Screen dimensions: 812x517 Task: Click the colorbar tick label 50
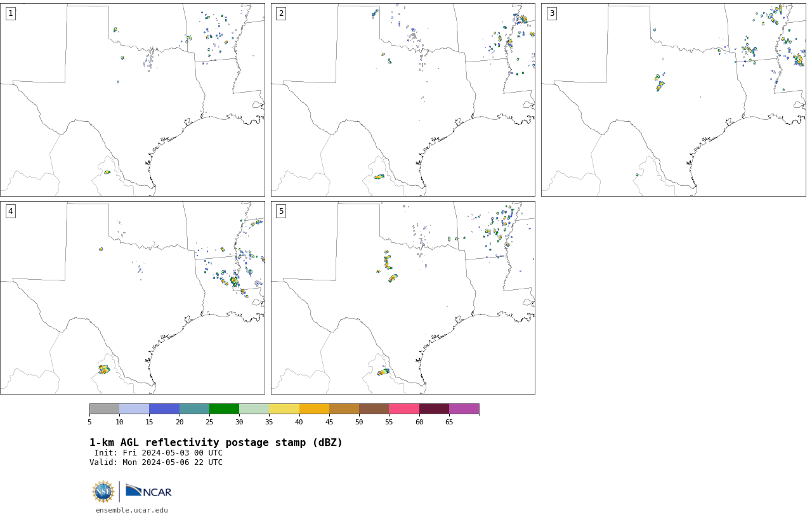[359, 422]
